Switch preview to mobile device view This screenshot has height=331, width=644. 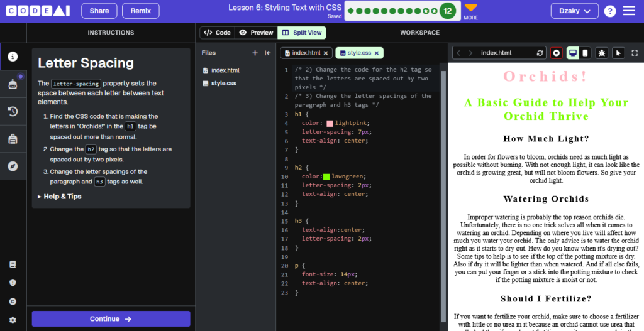(585, 53)
